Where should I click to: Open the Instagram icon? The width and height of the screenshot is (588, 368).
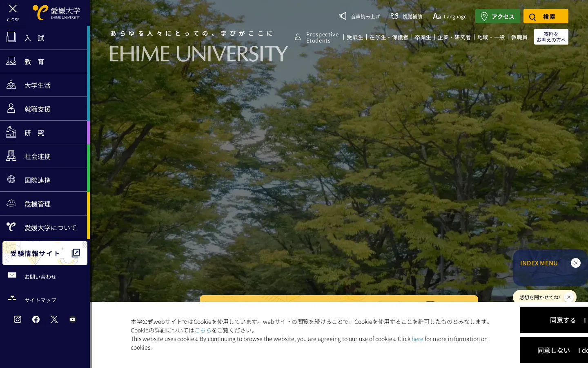pos(18,319)
